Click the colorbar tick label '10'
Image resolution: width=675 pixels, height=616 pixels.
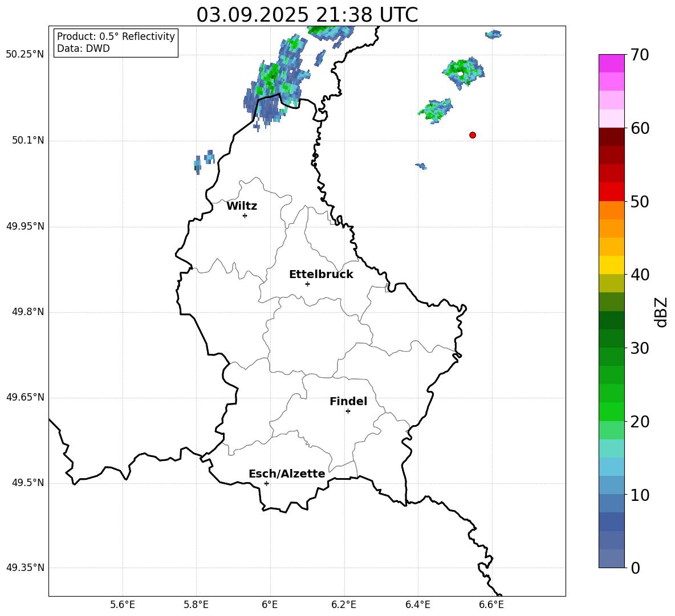640,495
